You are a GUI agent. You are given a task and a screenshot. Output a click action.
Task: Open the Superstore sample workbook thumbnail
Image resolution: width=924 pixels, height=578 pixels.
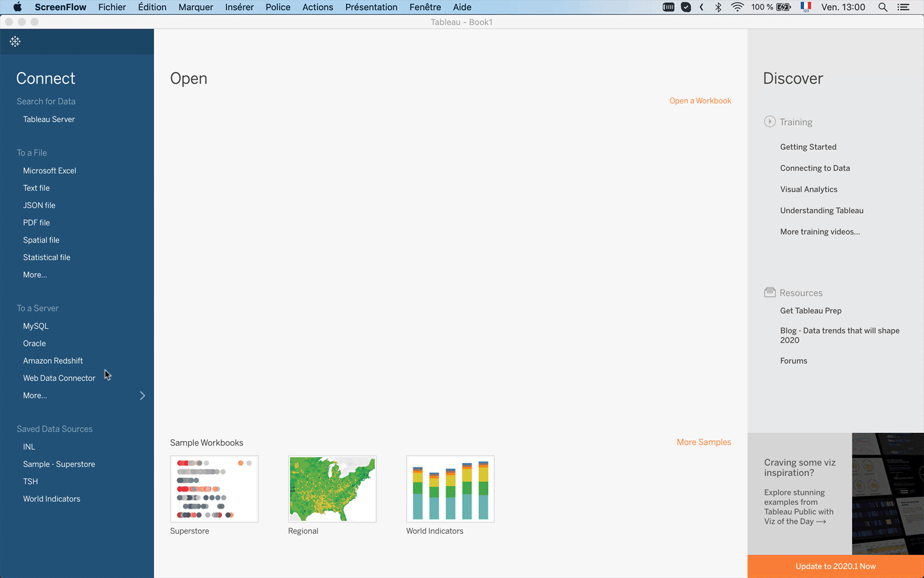click(x=214, y=489)
